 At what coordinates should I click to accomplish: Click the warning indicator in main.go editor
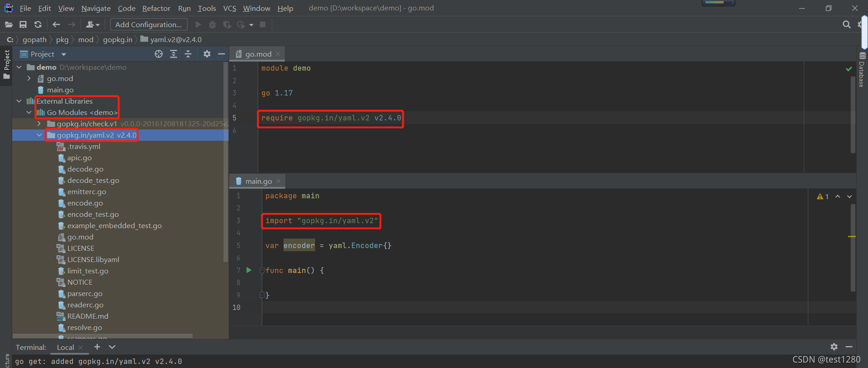[823, 196]
